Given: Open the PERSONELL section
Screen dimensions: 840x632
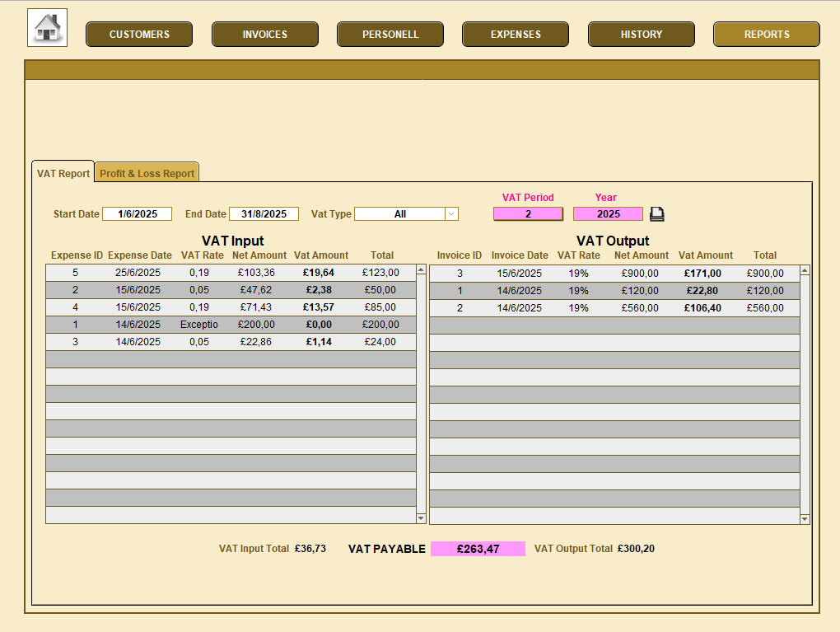Looking at the screenshot, I should 390,35.
